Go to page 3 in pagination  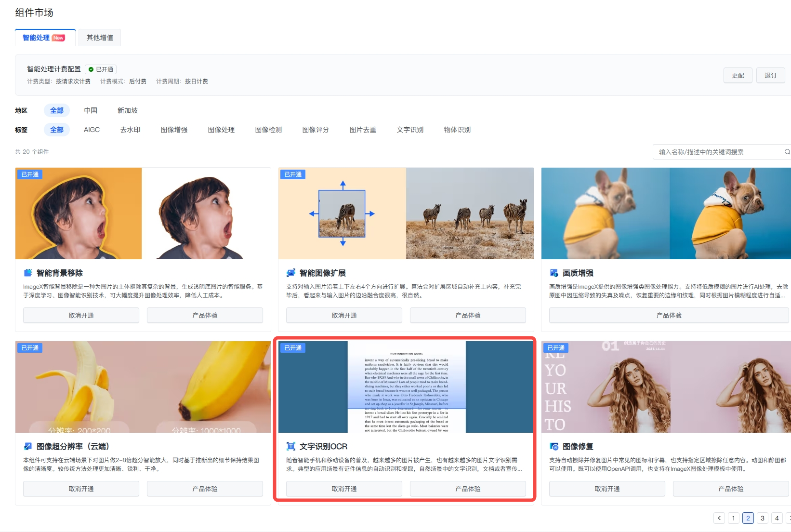pyautogui.click(x=762, y=518)
